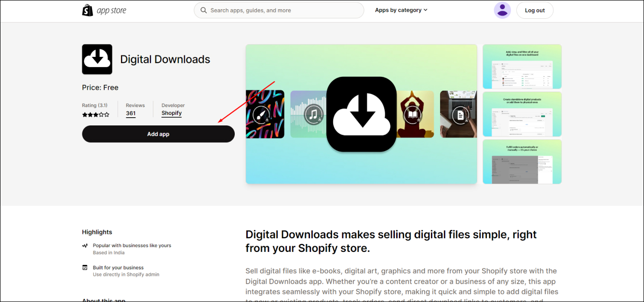Click Popular with businesses like yours

[132, 246]
